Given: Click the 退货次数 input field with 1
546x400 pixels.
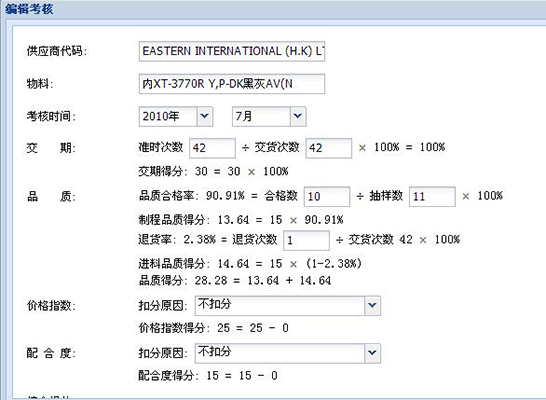Looking at the screenshot, I should (x=306, y=240).
